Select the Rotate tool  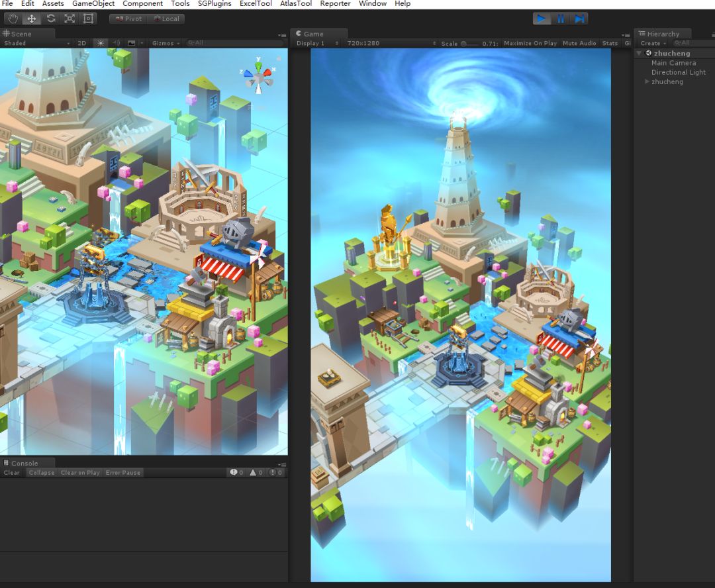click(50, 19)
